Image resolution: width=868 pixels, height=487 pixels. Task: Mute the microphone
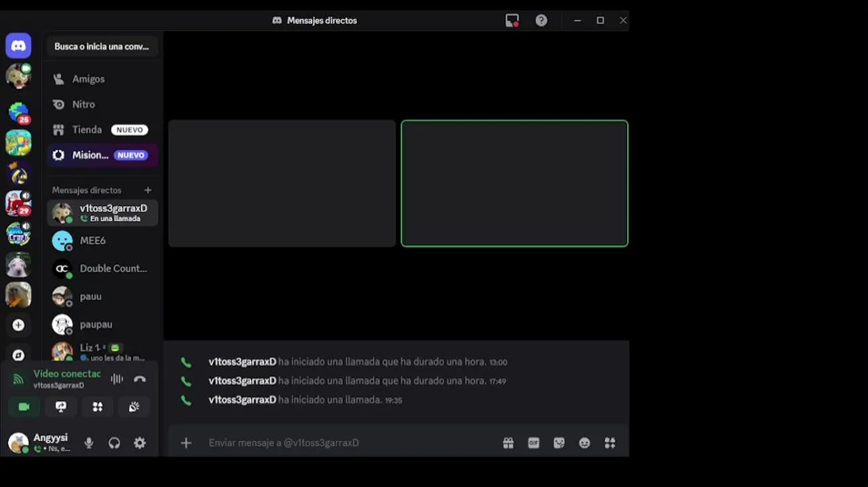89,443
